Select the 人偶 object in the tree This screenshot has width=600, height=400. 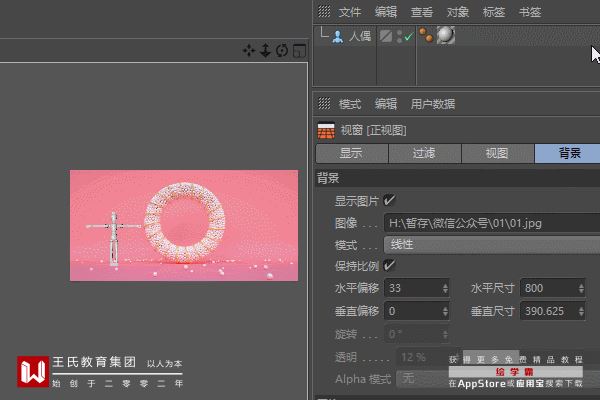coord(360,36)
